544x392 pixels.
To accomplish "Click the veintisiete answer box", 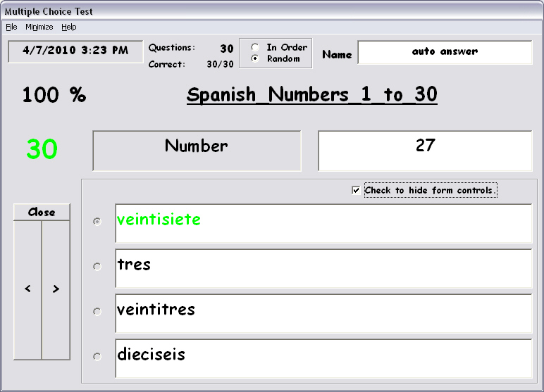I will point(323,223).
